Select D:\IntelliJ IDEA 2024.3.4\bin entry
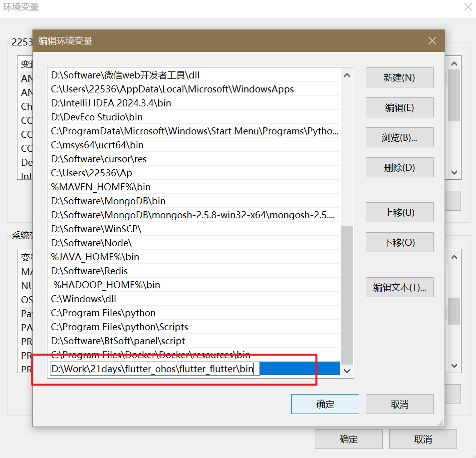This screenshot has height=458, width=476. [x=194, y=103]
